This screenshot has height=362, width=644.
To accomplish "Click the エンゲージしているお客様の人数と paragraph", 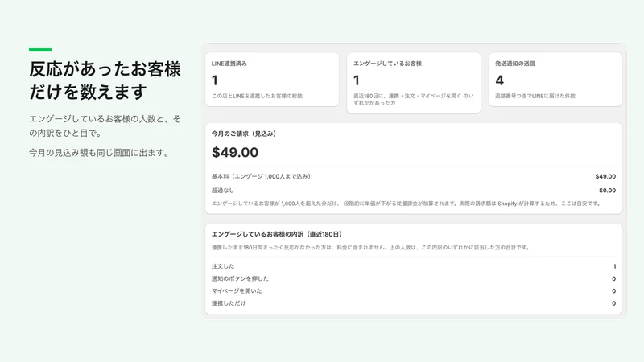I will (105, 126).
